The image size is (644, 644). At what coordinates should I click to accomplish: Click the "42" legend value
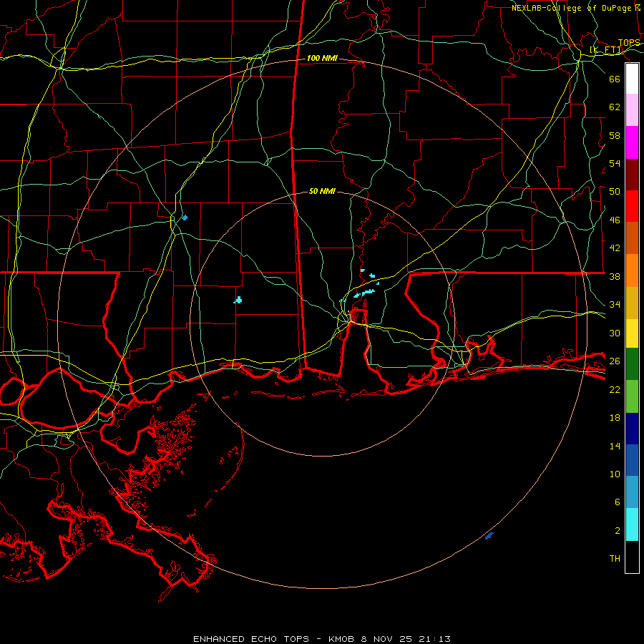pyautogui.click(x=615, y=248)
